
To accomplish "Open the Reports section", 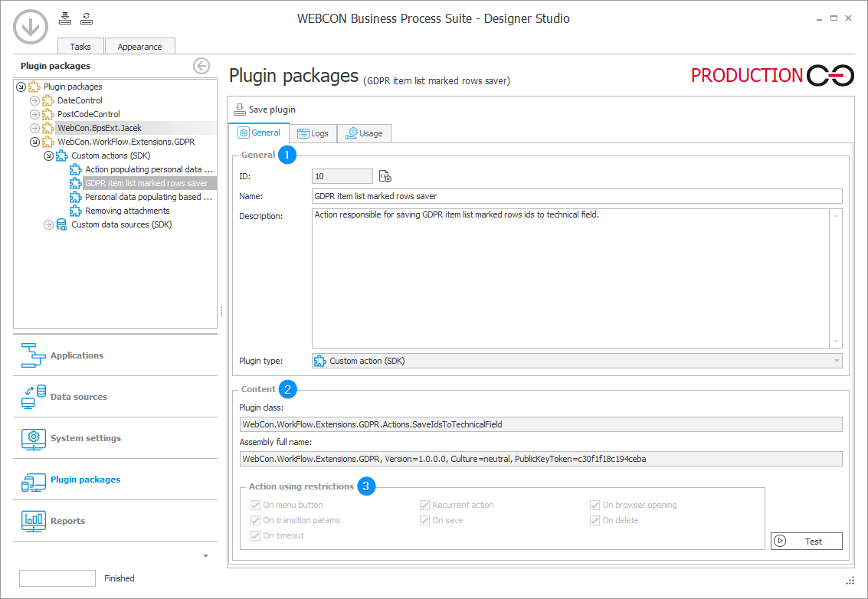I will tap(115, 521).
